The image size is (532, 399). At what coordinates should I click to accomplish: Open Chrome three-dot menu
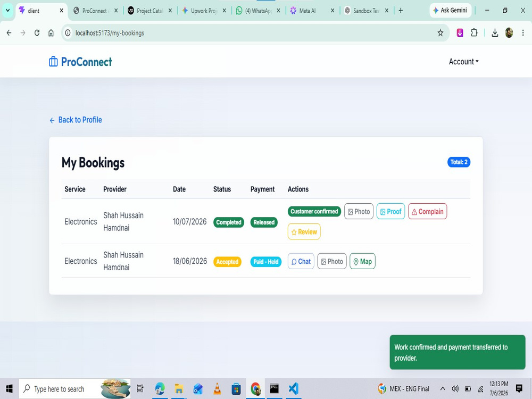(x=523, y=33)
